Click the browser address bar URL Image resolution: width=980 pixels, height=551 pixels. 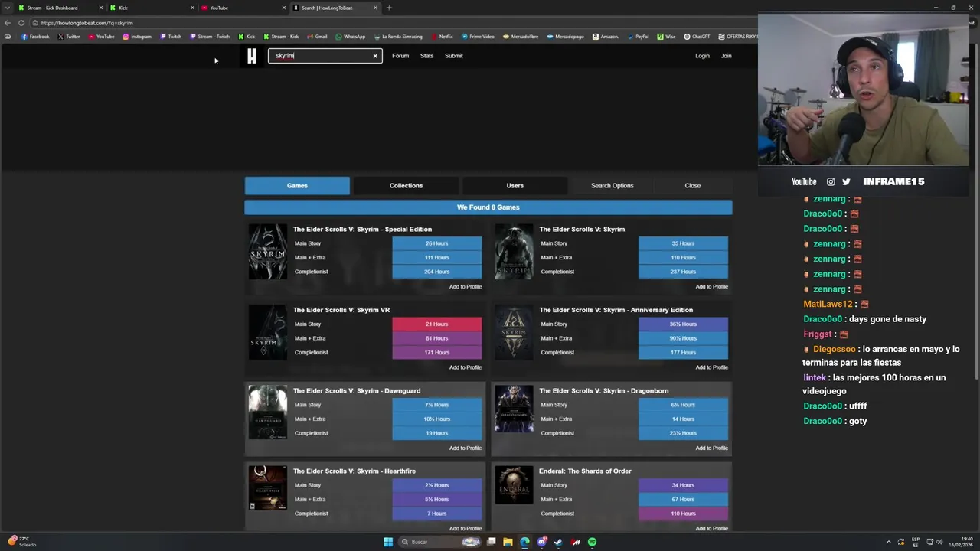click(x=87, y=23)
